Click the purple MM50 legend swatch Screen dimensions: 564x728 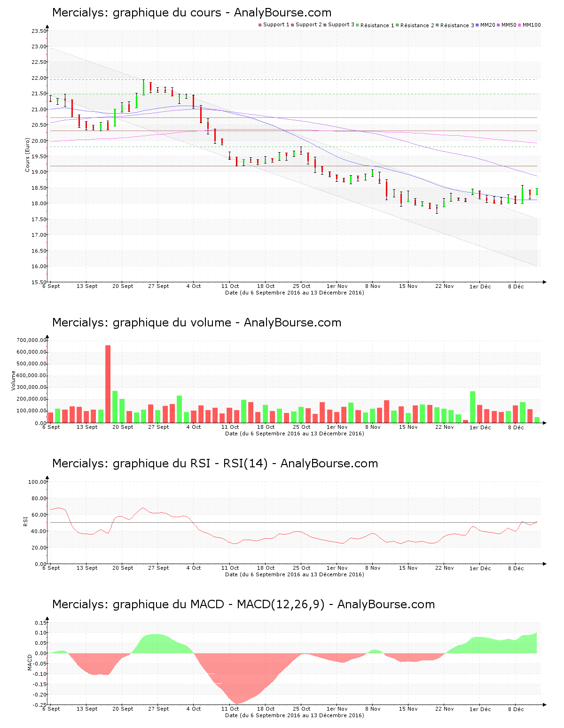tap(499, 25)
